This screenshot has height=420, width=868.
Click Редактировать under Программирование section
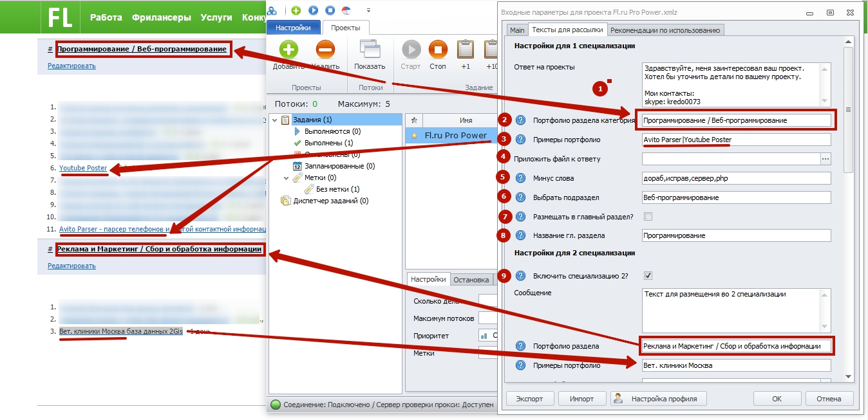71,66
